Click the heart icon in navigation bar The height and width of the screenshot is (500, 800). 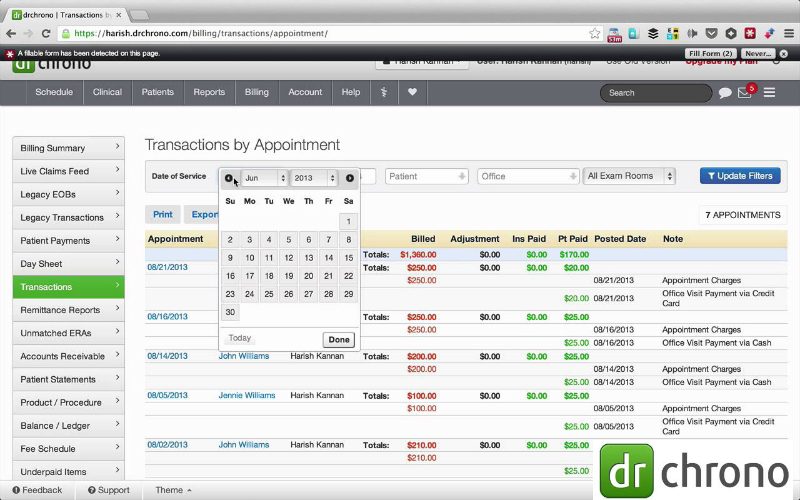(x=412, y=92)
